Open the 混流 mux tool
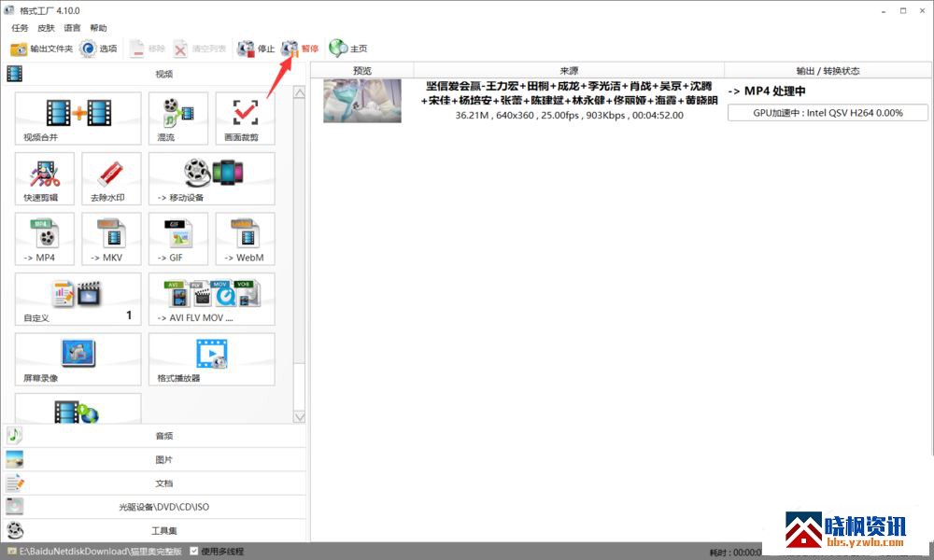934x560 pixels. pos(178,118)
